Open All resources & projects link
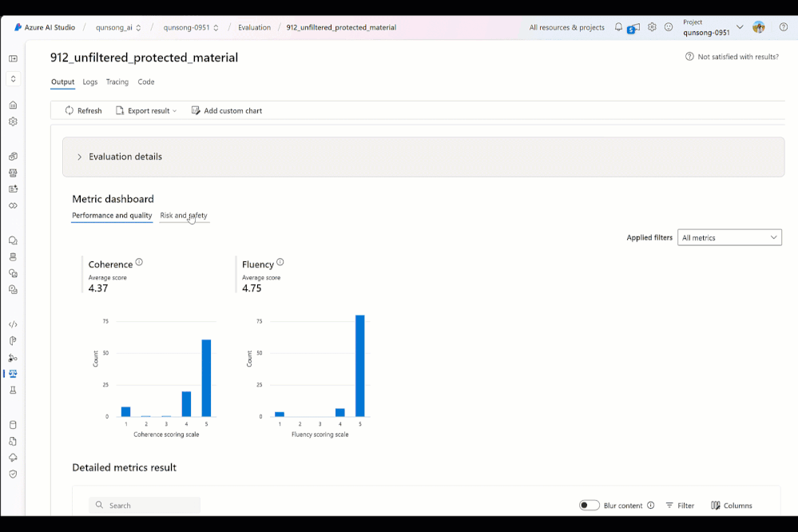Screen dimensions: 798x532 tap(566, 27)
